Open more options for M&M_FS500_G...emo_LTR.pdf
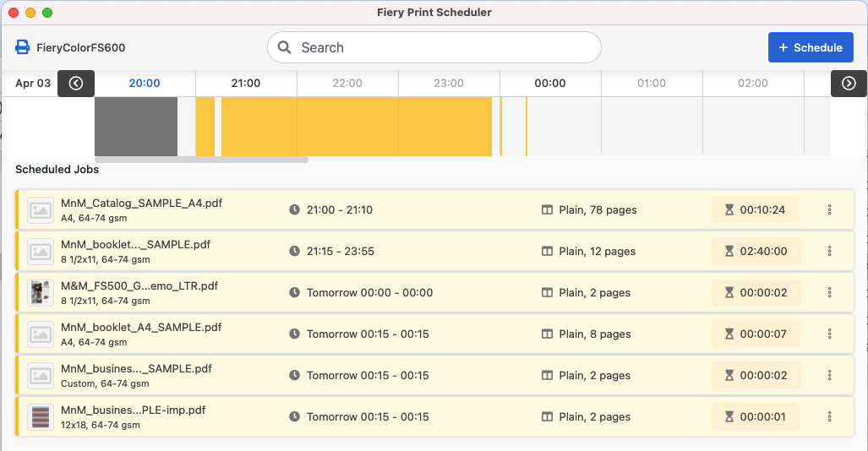The image size is (868, 451). coord(829,292)
